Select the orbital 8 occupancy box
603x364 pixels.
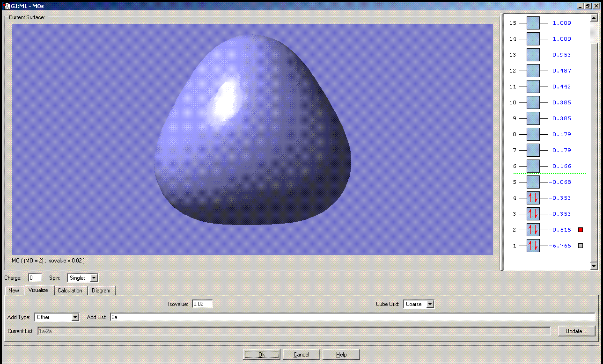(x=533, y=134)
